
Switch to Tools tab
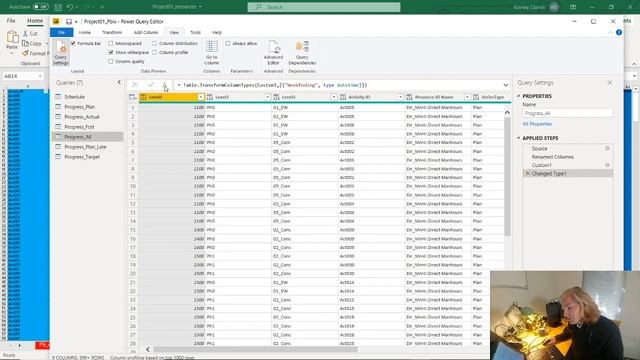click(195, 32)
